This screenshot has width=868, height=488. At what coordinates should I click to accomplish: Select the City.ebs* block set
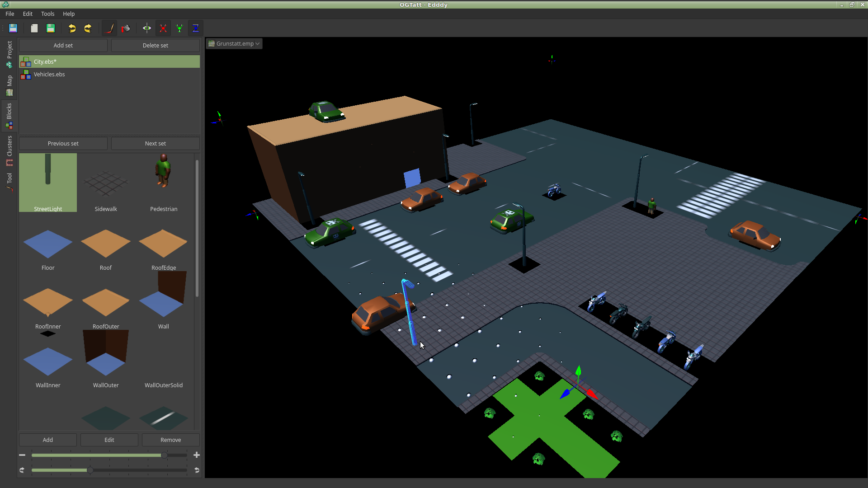pyautogui.click(x=109, y=61)
